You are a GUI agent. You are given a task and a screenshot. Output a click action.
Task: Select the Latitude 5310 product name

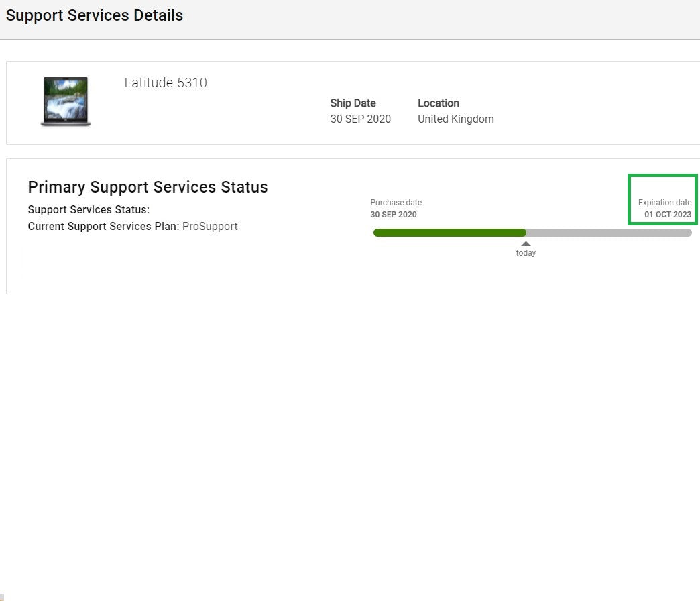pyautogui.click(x=166, y=83)
